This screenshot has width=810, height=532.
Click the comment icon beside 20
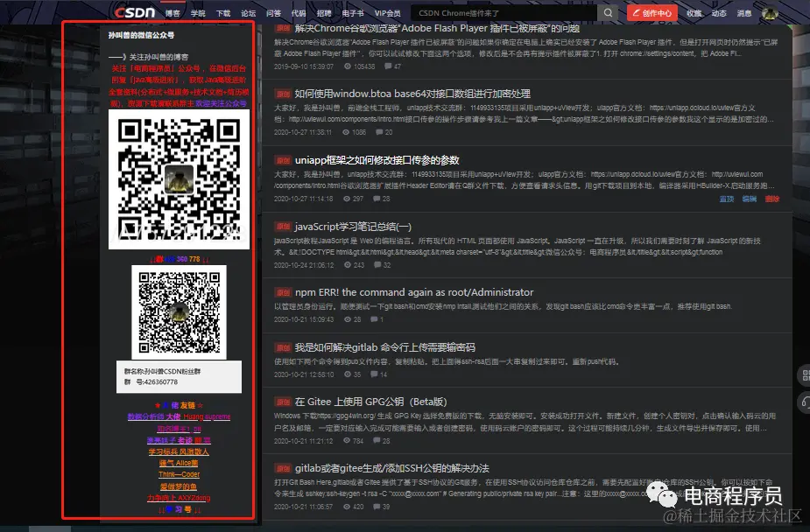379,133
